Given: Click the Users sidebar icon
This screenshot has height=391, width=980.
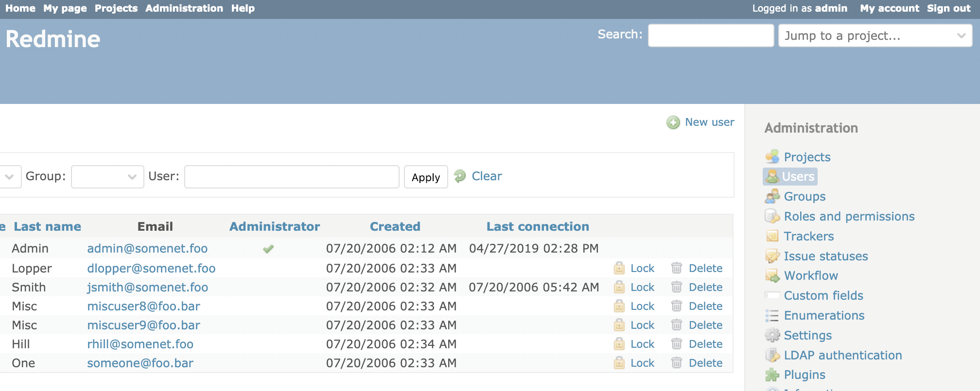Looking at the screenshot, I should tap(772, 176).
